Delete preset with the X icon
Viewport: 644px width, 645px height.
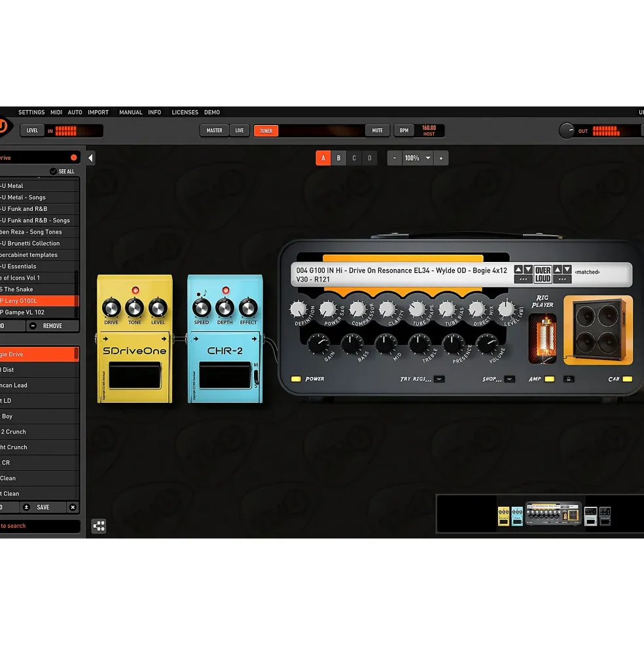coord(73,507)
